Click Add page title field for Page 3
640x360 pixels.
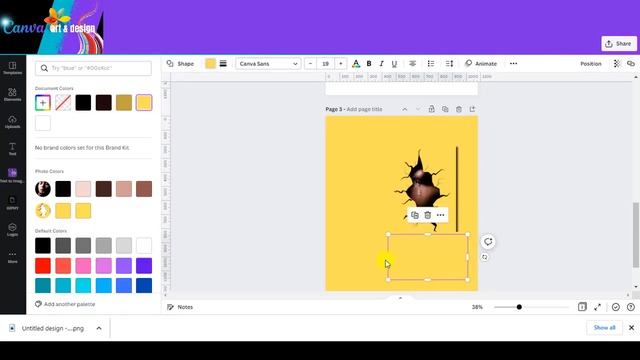(x=364, y=109)
